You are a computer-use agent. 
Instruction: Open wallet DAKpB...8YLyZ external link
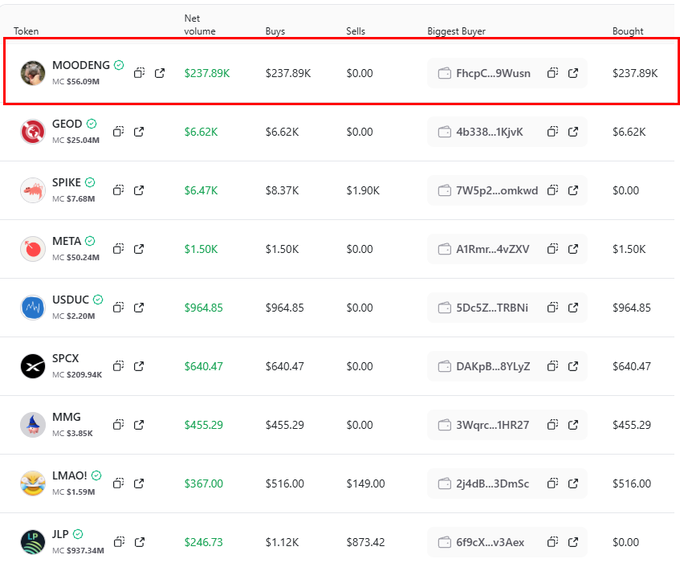pyautogui.click(x=573, y=366)
